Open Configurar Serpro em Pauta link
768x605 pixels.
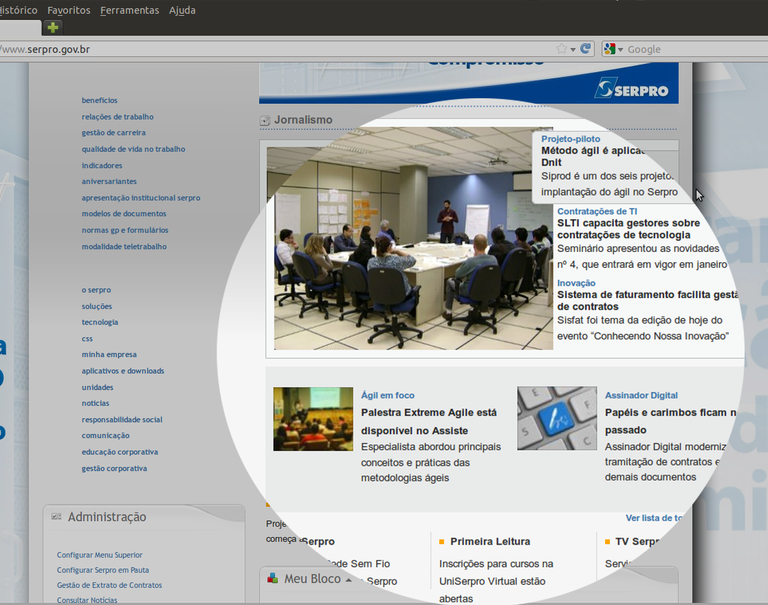(x=103, y=570)
